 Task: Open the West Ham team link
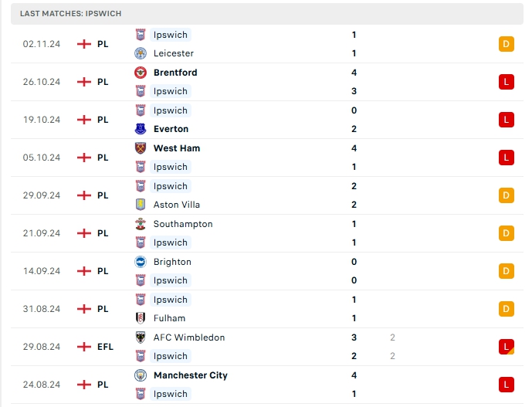click(x=176, y=148)
